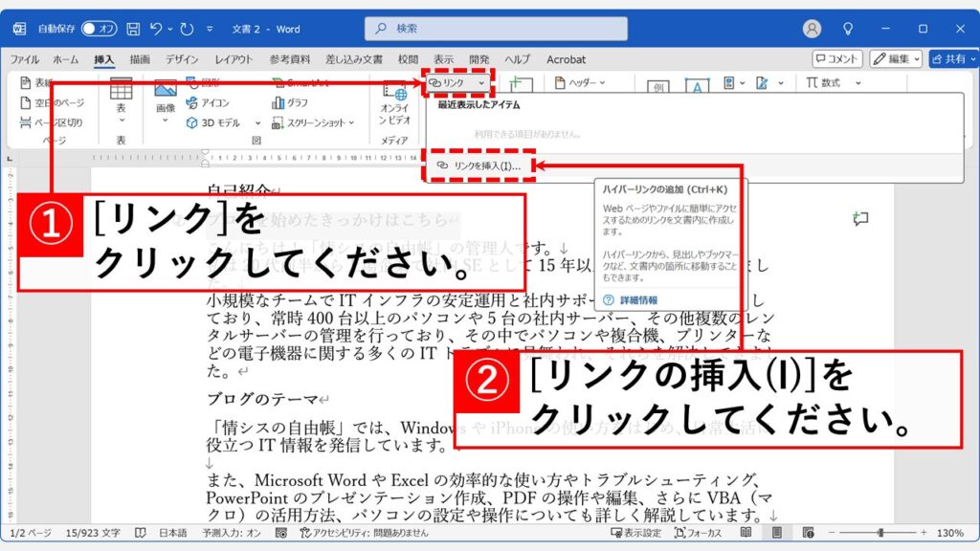Screen dimensions: 980x551
Task: Select the 挿入 ribbon tab
Action: point(103,59)
